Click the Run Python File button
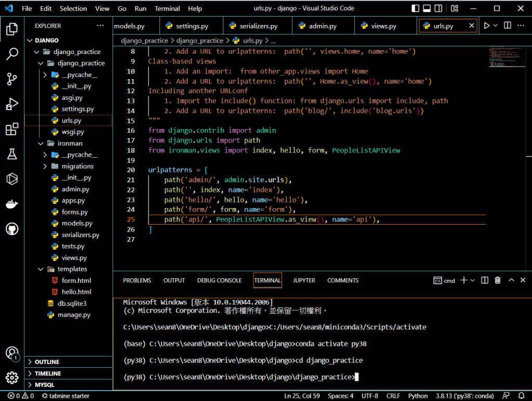Viewport: 532px width, 401px height. click(x=487, y=25)
